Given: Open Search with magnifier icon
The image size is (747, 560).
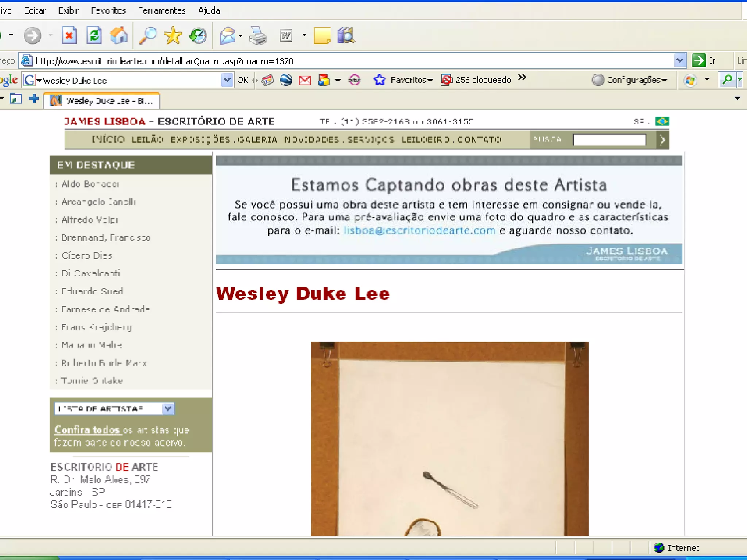Looking at the screenshot, I should tap(148, 36).
